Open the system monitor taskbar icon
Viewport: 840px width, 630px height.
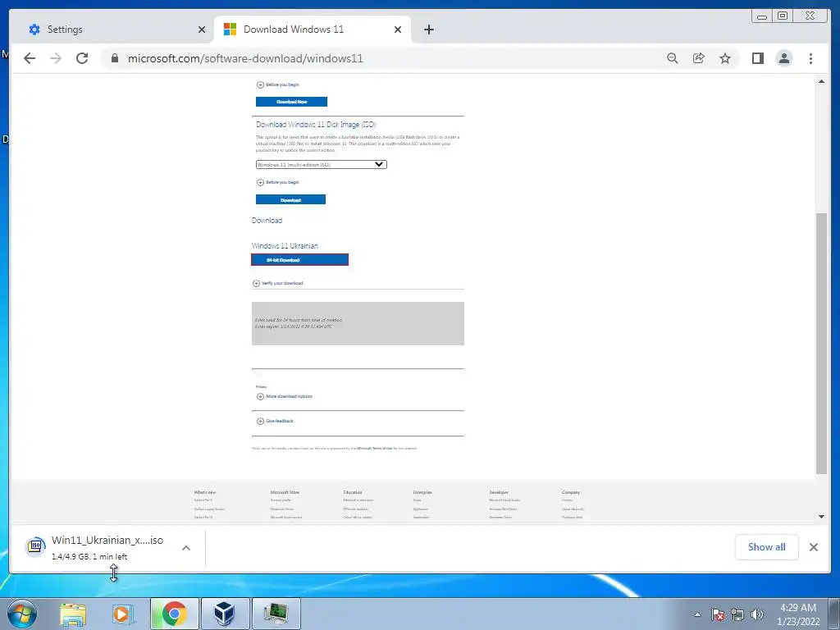[x=276, y=614]
